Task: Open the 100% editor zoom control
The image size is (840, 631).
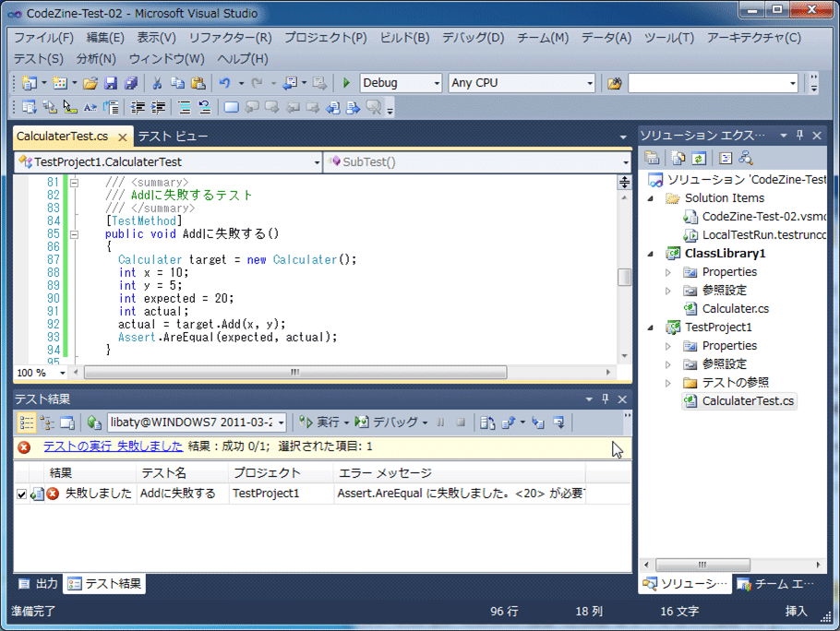Action: pos(39,373)
